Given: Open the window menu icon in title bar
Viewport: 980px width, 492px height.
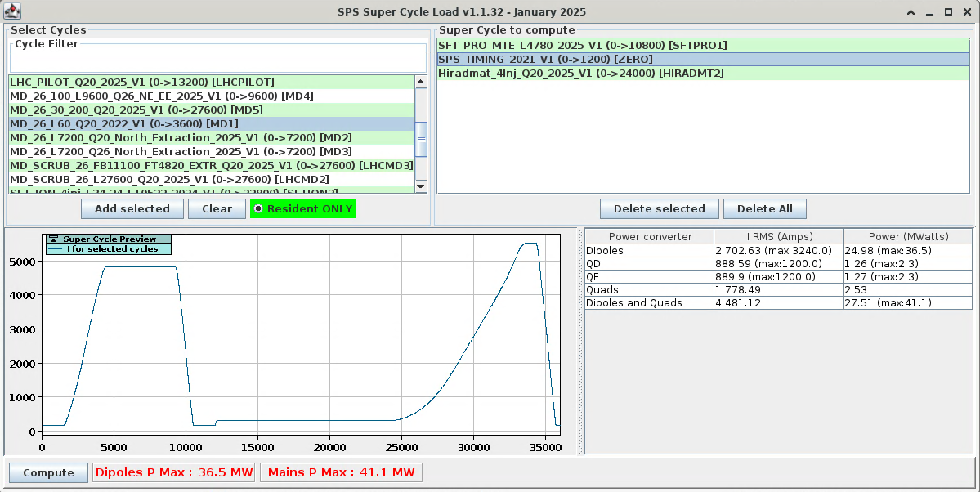Looking at the screenshot, I should tap(11, 11).
